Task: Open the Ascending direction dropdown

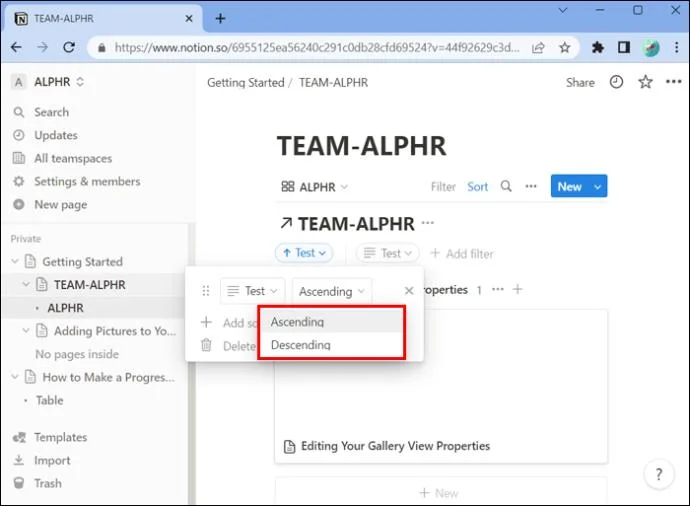Action: tap(332, 291)
